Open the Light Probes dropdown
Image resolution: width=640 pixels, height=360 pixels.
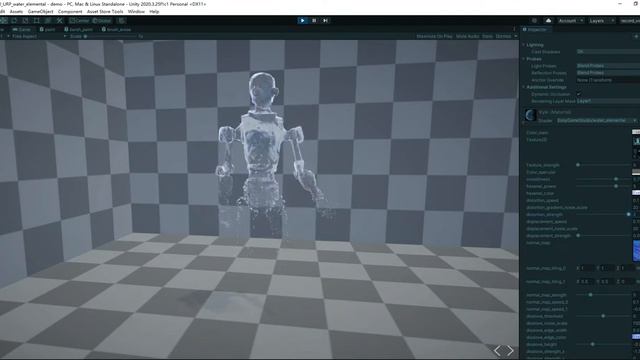tap(608, 66)
